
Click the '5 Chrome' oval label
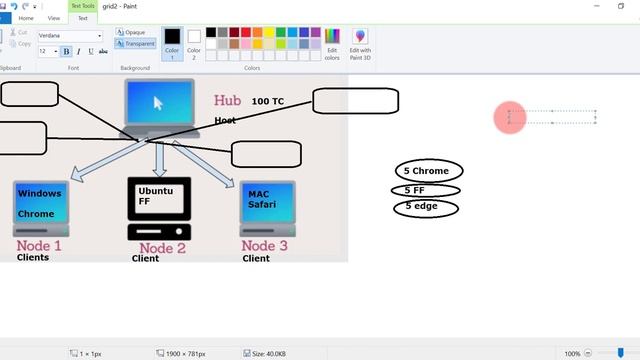(x=429, y=171)
